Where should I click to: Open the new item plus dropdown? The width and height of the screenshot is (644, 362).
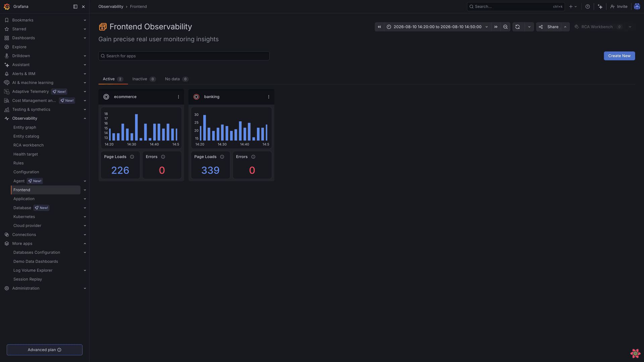[x=573, y=7]
